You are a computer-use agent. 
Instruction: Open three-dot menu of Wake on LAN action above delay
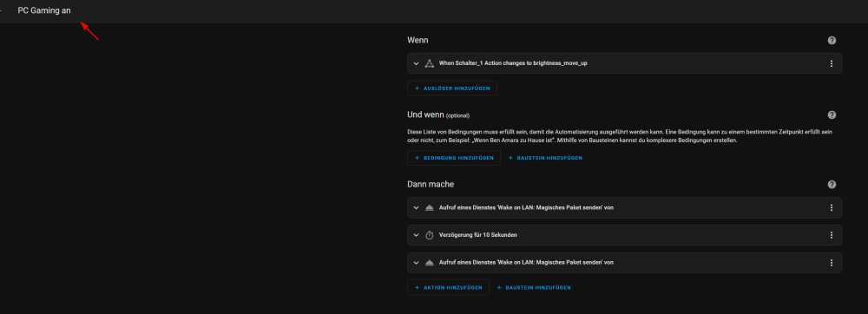831,208
